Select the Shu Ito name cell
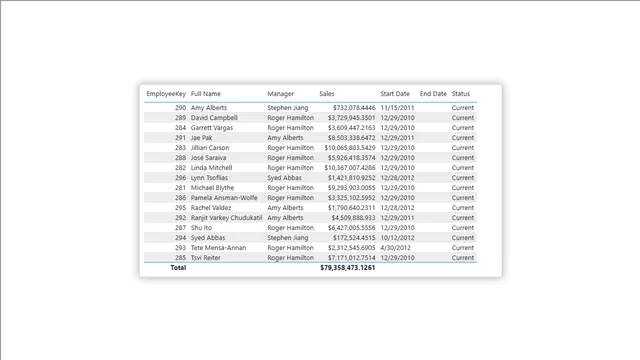Screen dimensions: 640x360 [201, 228]
